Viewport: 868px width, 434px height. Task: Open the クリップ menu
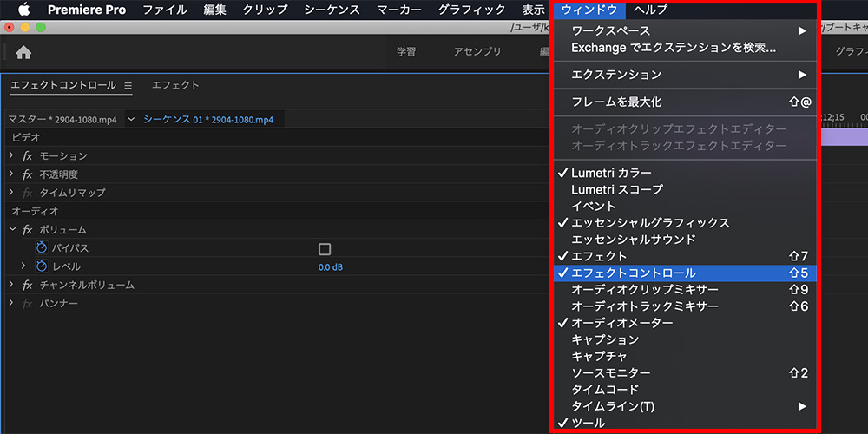click(265, 10)
